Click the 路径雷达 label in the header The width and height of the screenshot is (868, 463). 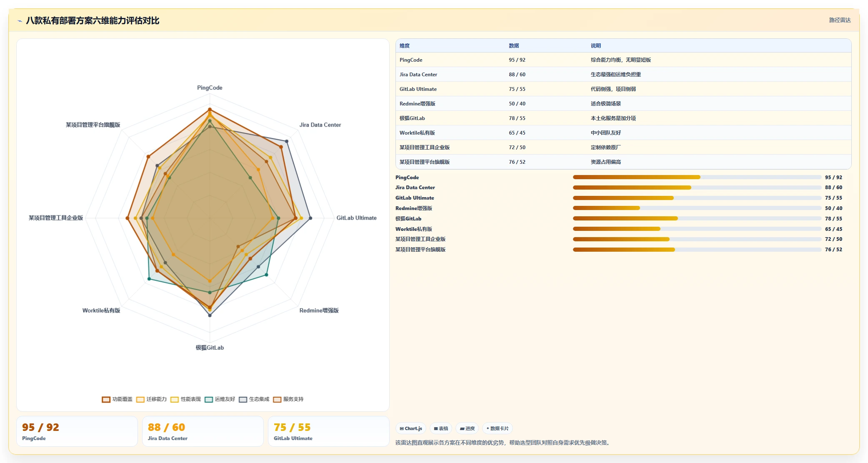[840, 20]
